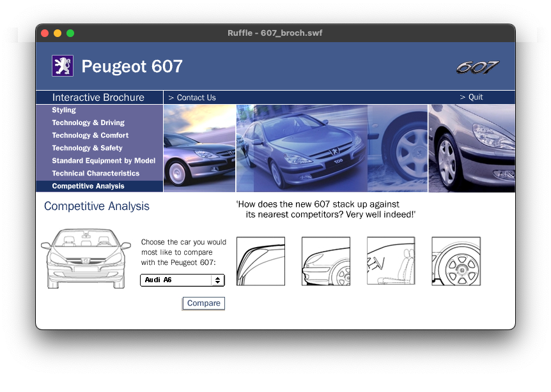Select the windshield pillar sketch thumbnail
The height and width of the screenshot is (392, 551).
point(261,261)
